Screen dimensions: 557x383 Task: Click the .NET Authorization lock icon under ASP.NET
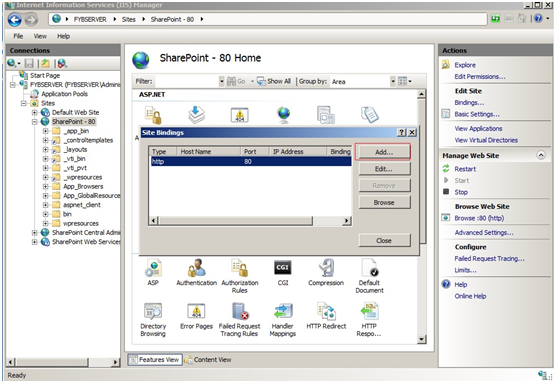pos(153,115)
